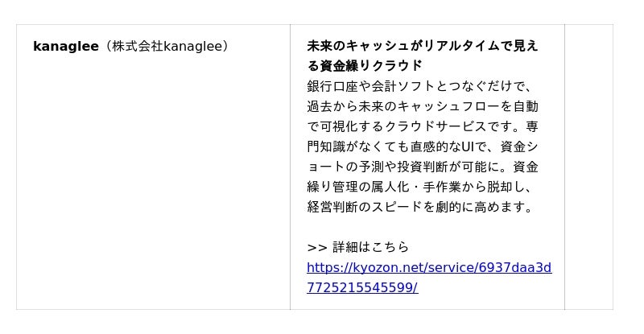
Task: Click the line starting with "銀行口座や会計ソフト"
Action: point(419,86)
